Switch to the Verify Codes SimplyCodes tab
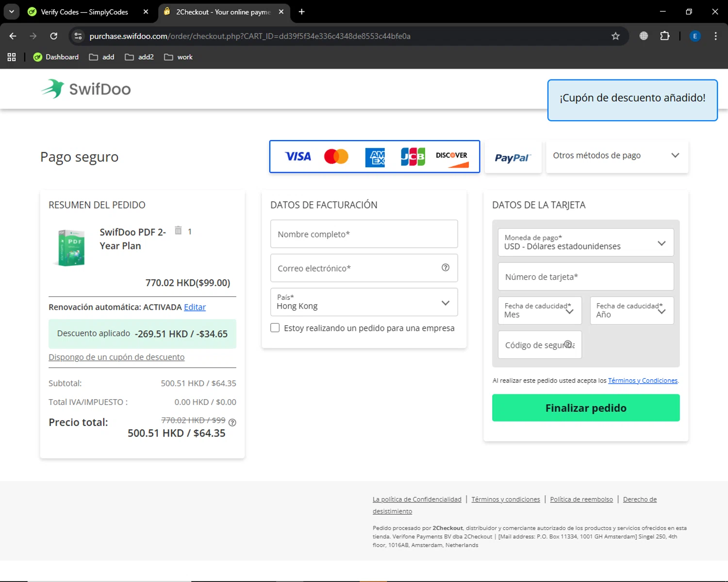 pyautogui.click(x=85, y=12)
